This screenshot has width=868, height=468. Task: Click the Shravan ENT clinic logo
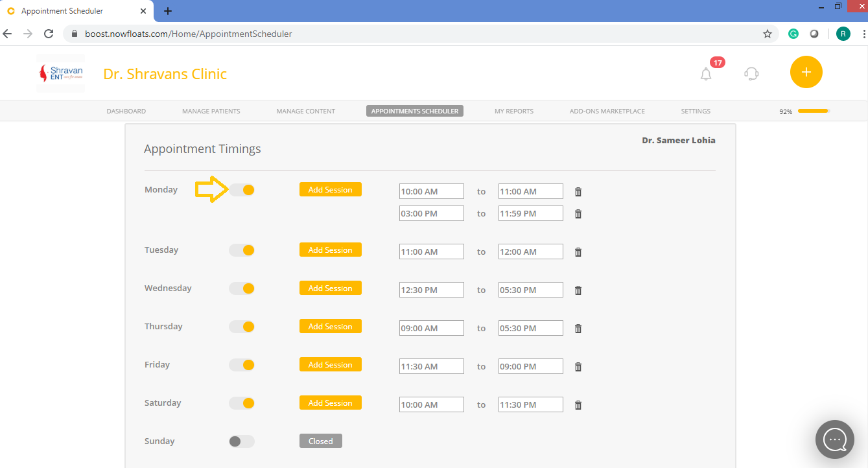click(x=60, y=73)
